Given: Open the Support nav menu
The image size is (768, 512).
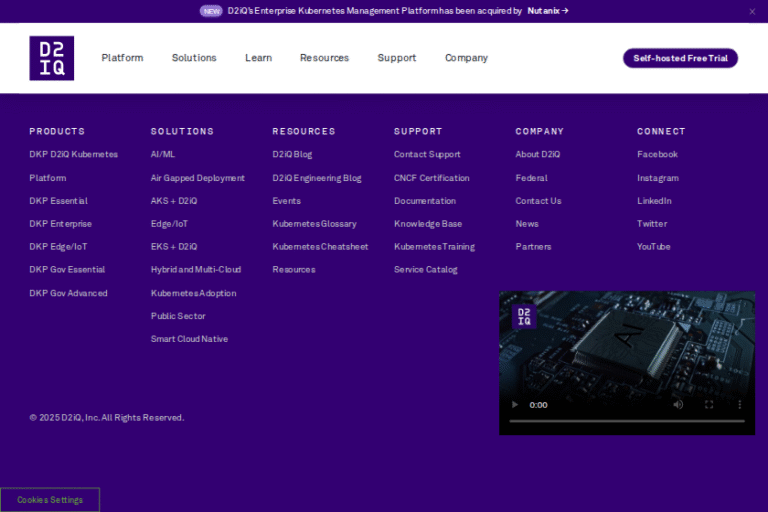Looking at the screenshot, I should (x=397, y=58).
